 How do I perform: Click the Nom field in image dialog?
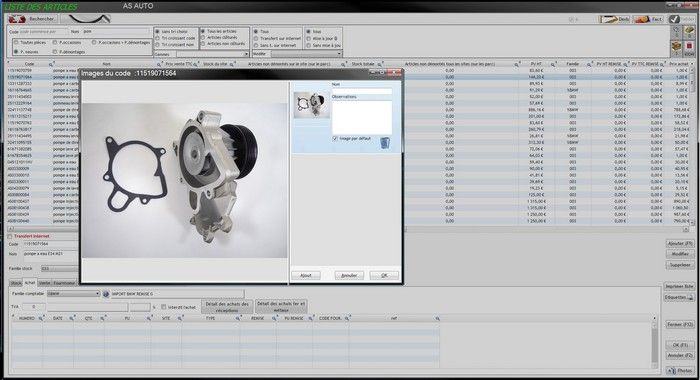tap(362, 91)
